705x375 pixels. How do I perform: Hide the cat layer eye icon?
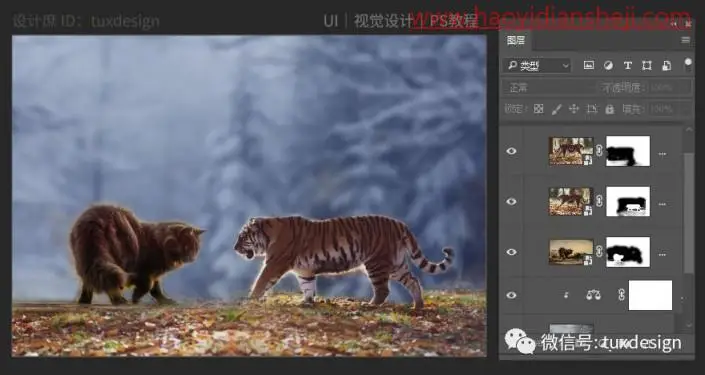[511, 252]
